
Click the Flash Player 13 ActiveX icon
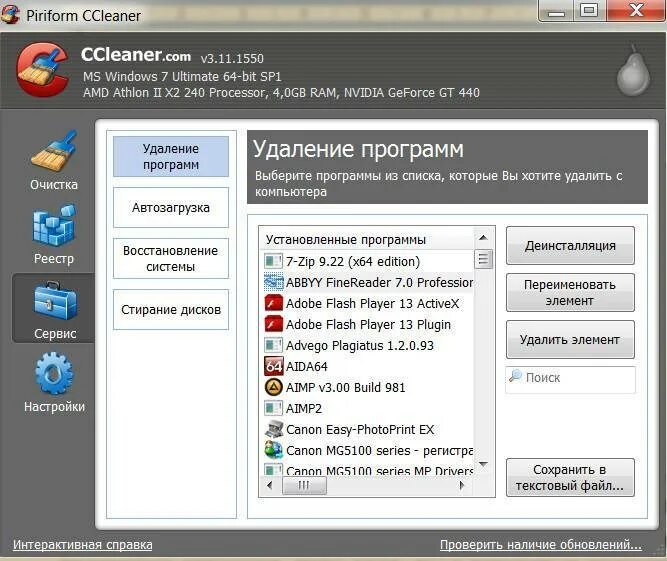pyautogui.click(x=274, y=303)
